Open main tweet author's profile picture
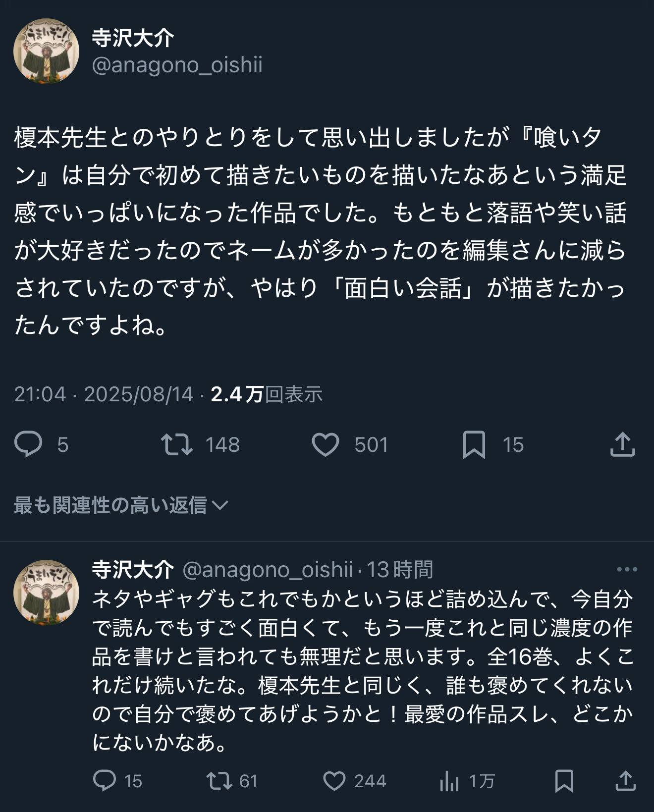This screenshot has width=654, height=812. point(46,51)
